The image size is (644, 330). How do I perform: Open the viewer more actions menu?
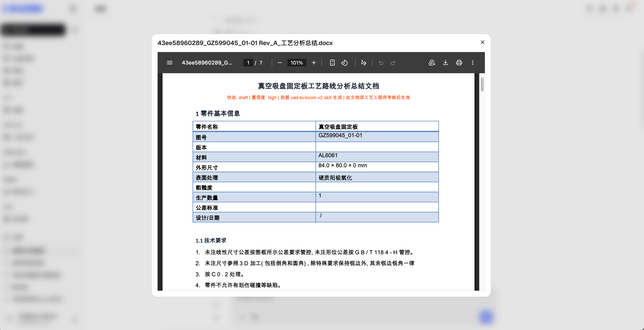(473, 63)
